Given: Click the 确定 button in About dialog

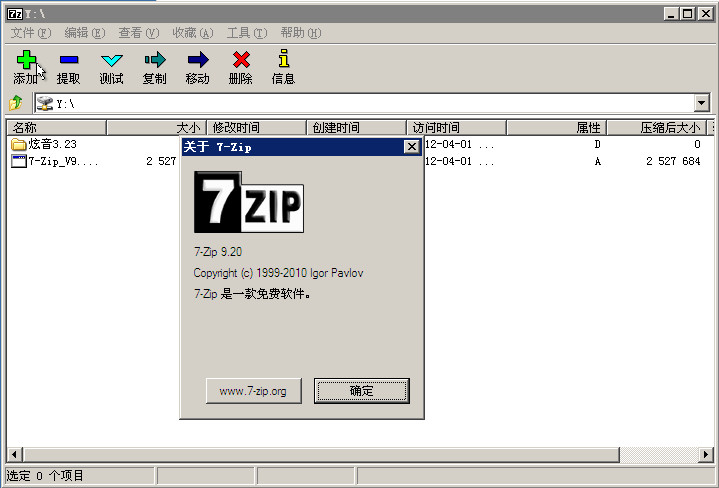Looking at the screenshot, I should pyautogui.click(x=362, y=391).
